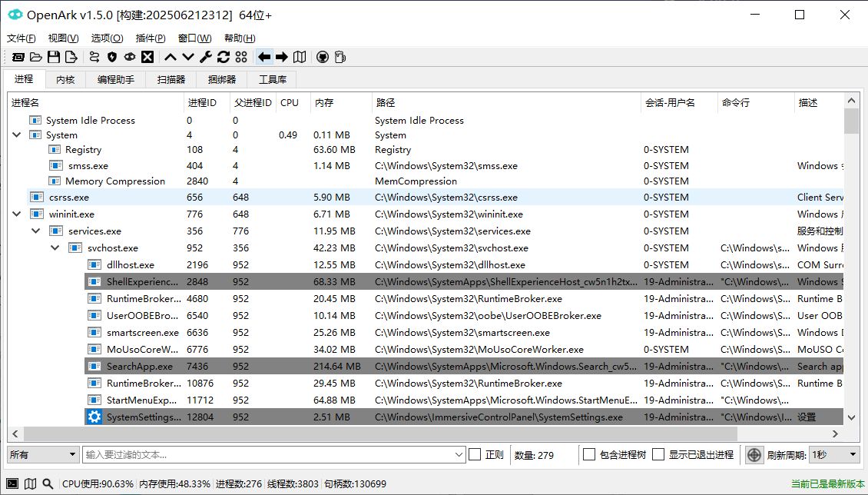This screenshot has width=868, height=495.
Task: Click the up chevron toolbar icon
Action: point(171,57)
